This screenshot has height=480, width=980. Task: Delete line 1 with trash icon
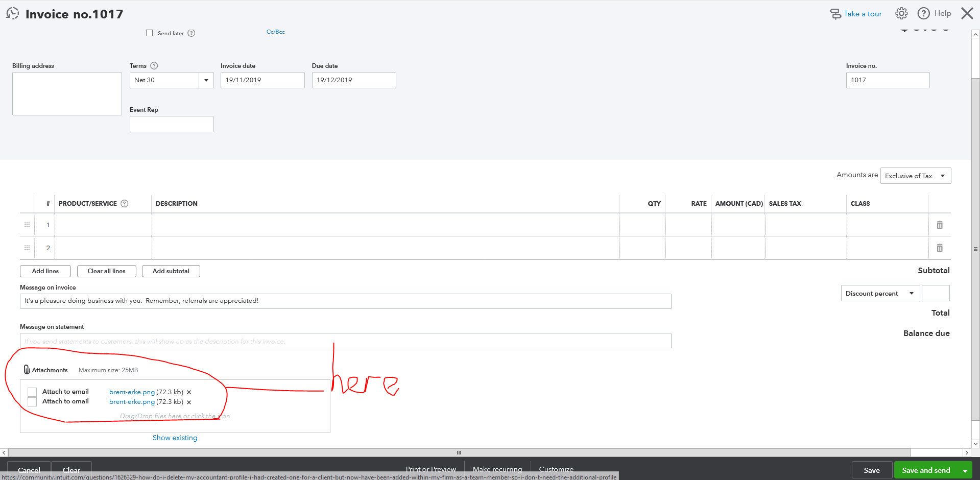pos(940,225)
